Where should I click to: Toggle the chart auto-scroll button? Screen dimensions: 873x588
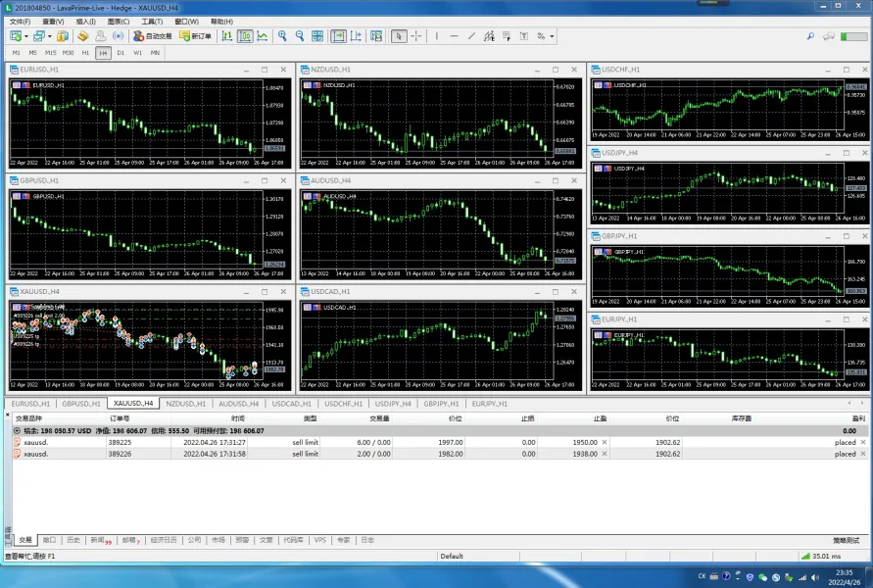point(338,36)
